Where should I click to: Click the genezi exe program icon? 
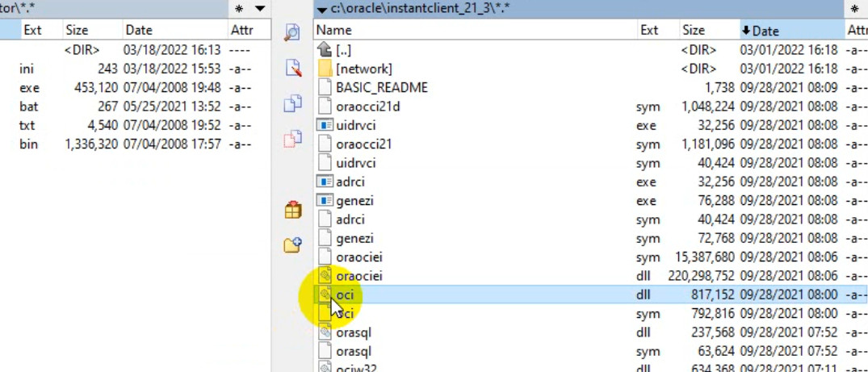tap(325, 200)
